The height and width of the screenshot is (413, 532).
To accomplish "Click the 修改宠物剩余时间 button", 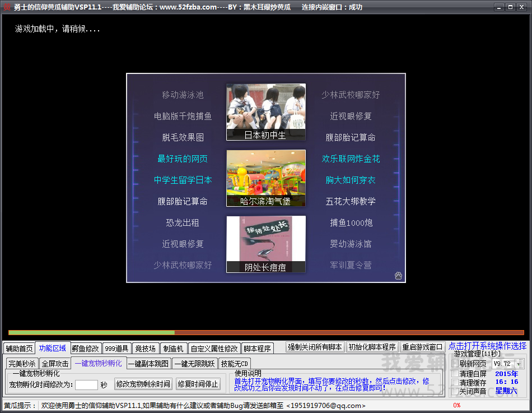I will pos(143,384).
